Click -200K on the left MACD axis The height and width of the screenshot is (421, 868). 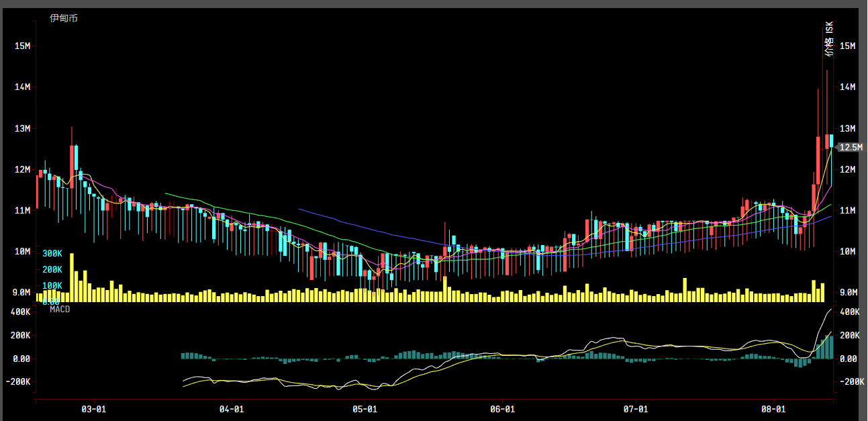point(19,381)
